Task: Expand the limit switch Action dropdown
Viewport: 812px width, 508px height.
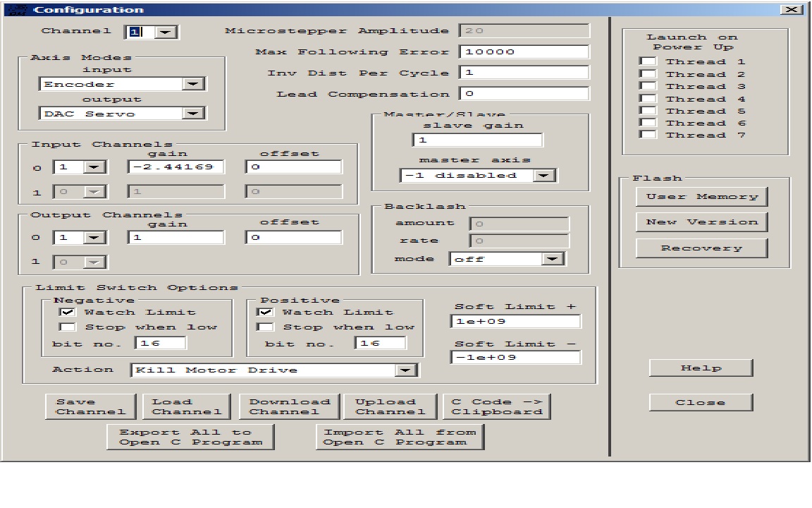Action: pyautogui.click(x=405, y=370)
